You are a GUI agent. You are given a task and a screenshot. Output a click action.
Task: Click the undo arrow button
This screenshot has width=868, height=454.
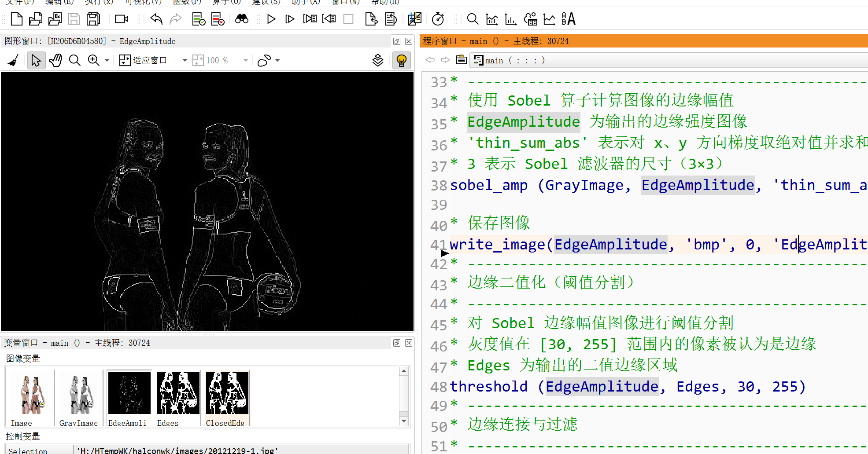156,19
